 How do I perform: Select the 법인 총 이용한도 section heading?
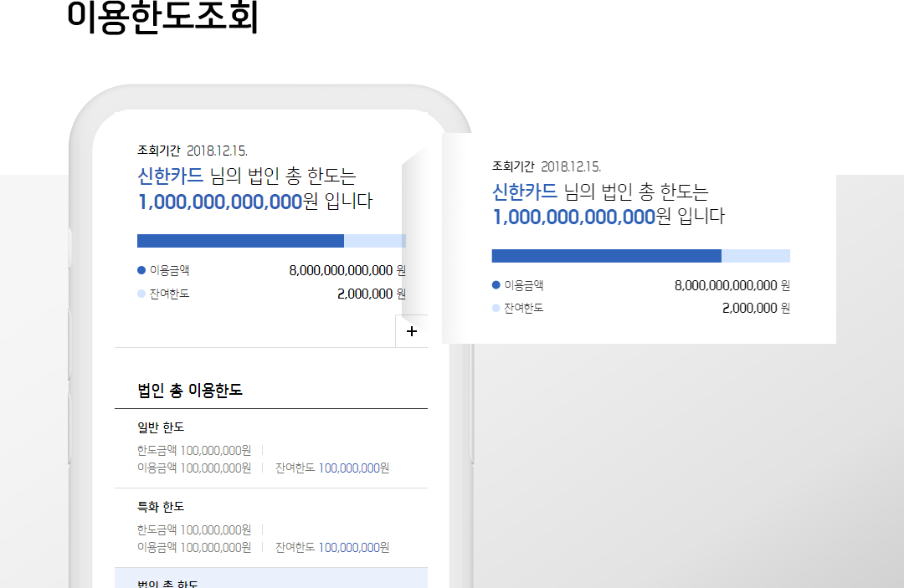coord(190,391)
